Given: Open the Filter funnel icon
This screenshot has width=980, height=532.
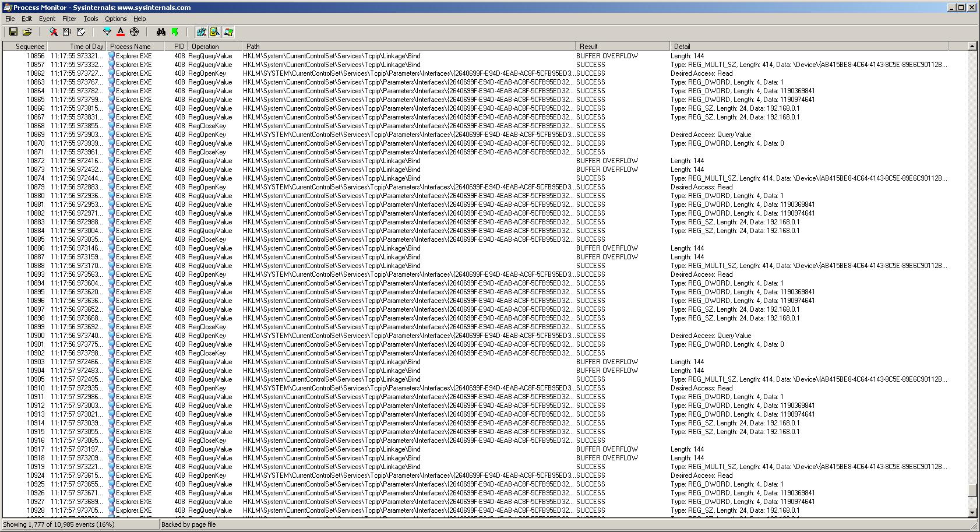Looking at the screenshot, I should click(107, 32).
